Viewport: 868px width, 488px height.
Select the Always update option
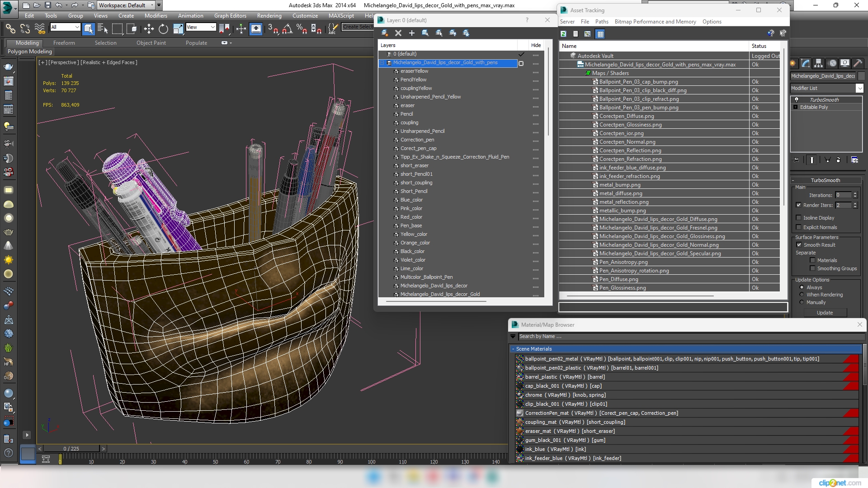click(802, 287)
